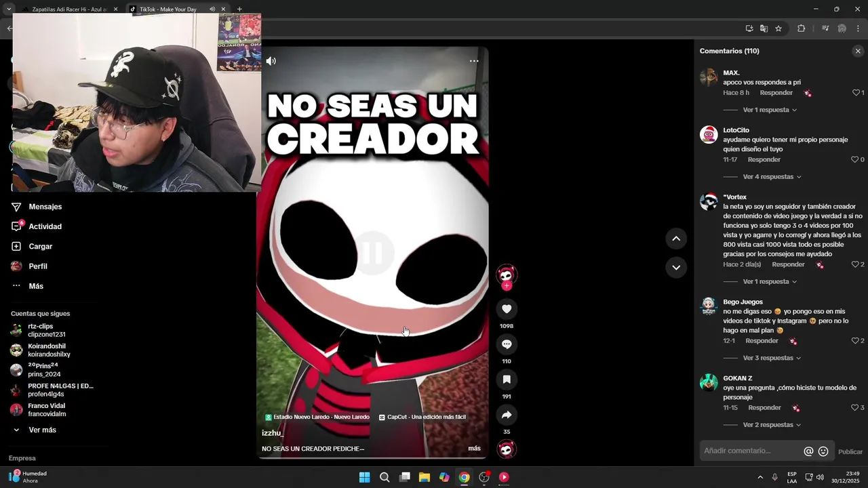This screenshot has width=868, height=488.
Task: Follow the creator via the red plus badge
Action: point(507,286)
